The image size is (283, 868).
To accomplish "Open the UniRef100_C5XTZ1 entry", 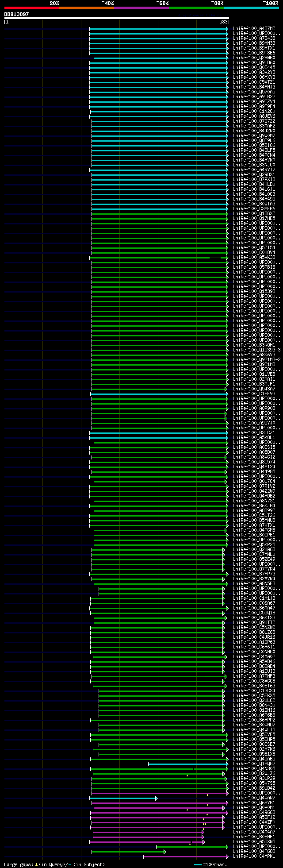I will pos(254,82).
